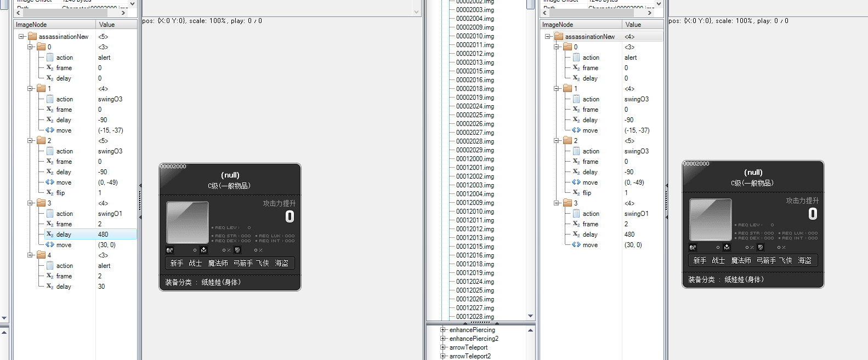The image size is (868, 360).
Task: Expand the enhancePiercing2 tree node
Action: [x=443, y=339]
